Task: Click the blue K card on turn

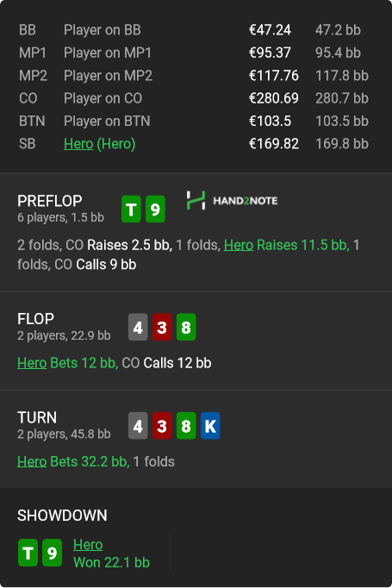Action: [210, 426]
